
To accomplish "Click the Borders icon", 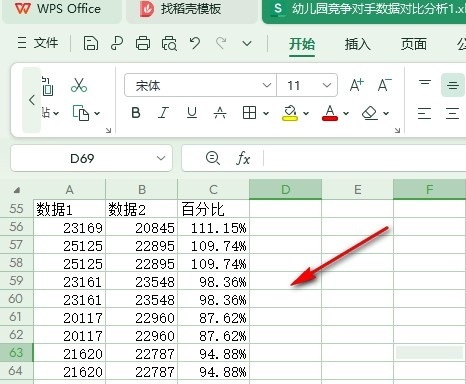I will 249,113.
